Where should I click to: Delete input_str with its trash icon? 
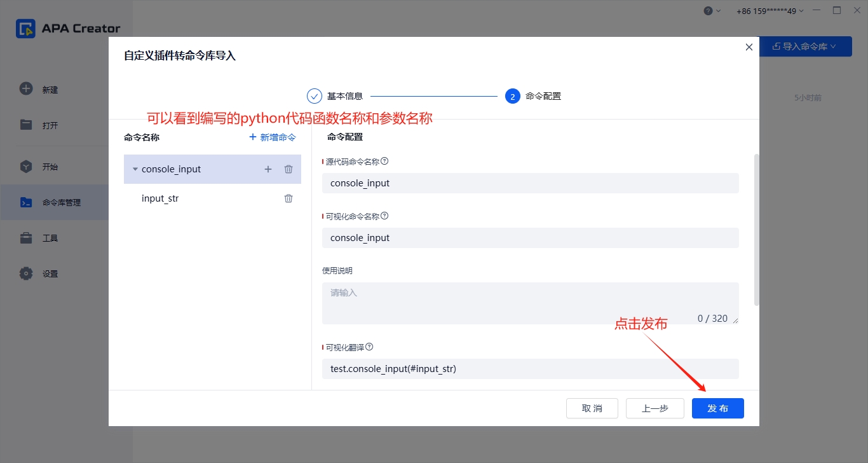[x=288, y=198]
